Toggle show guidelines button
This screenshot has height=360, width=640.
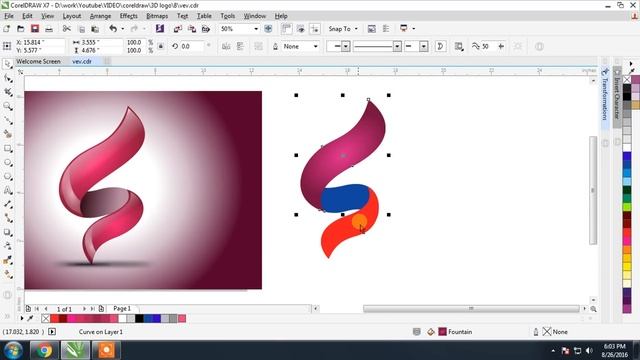[x=315, y=29]
